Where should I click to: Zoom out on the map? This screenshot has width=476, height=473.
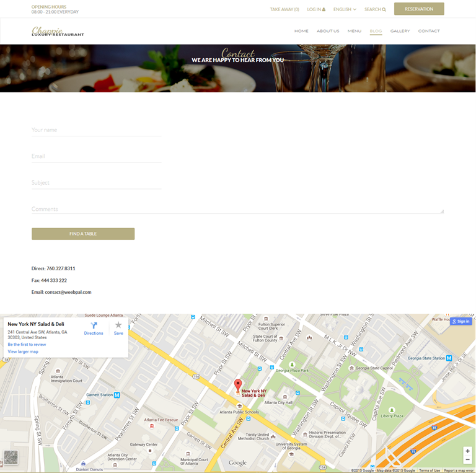click(467, 459)
